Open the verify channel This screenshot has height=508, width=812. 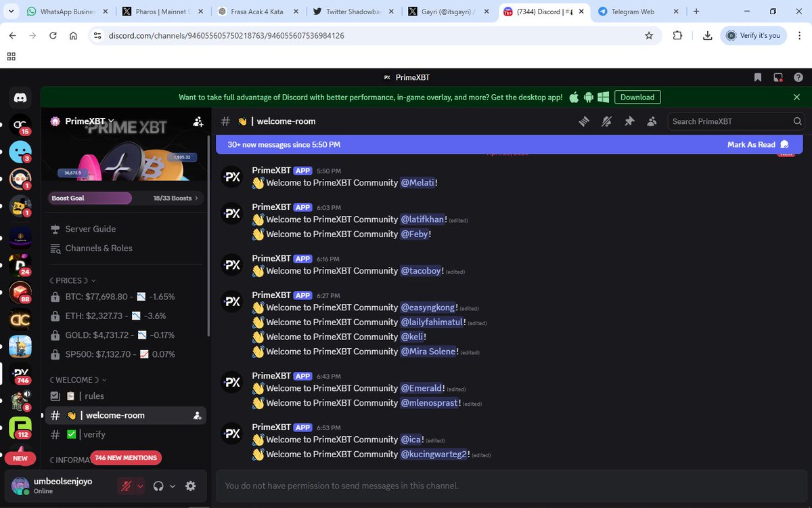click(x=125, y=434)
